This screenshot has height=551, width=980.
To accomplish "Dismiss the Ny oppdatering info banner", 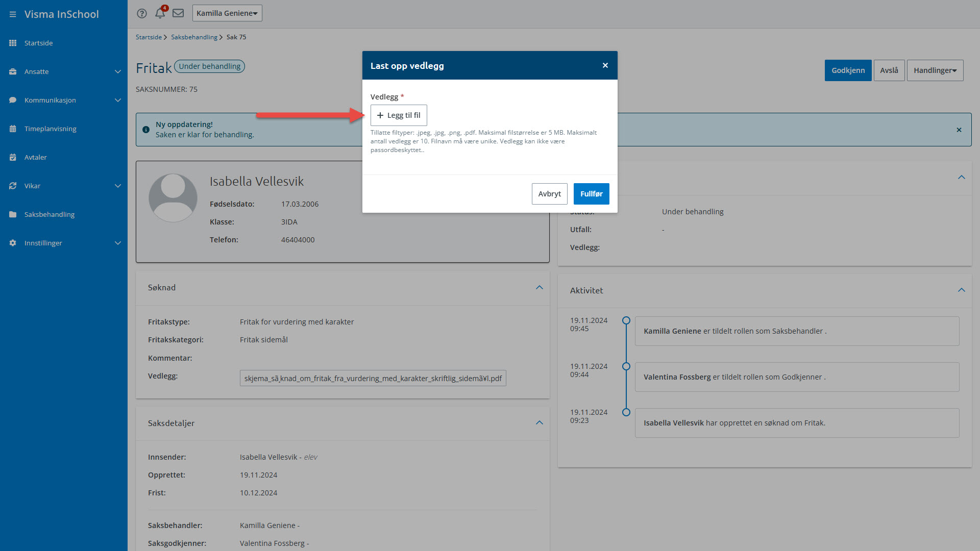I will click(959, 130).
